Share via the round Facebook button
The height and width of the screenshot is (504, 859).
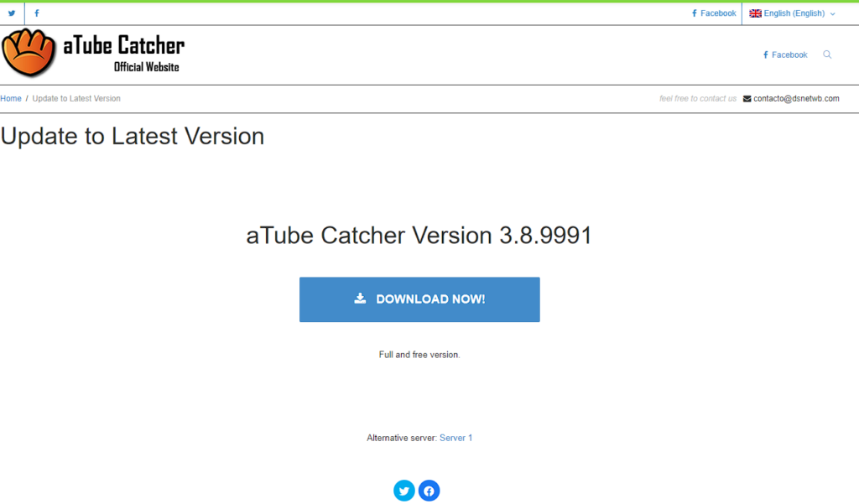point(429,491)
